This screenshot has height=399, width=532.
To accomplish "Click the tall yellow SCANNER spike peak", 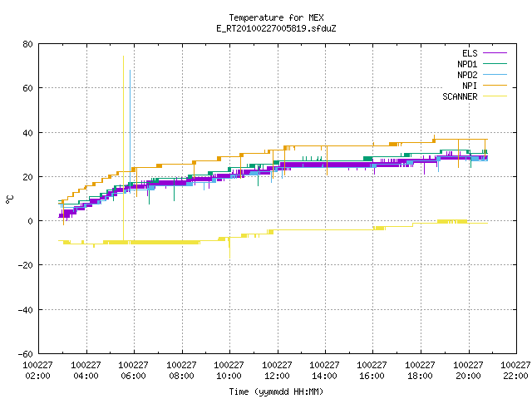I will tap(123, 57).
